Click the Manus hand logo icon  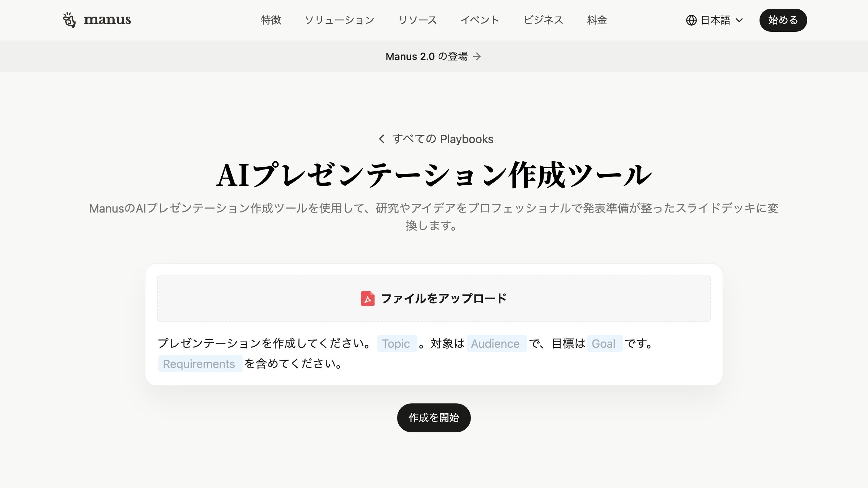tap(69, 20)
